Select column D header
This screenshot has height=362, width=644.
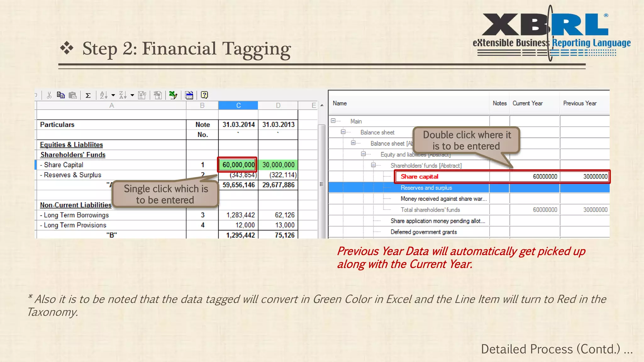click(x=278, y=106)
